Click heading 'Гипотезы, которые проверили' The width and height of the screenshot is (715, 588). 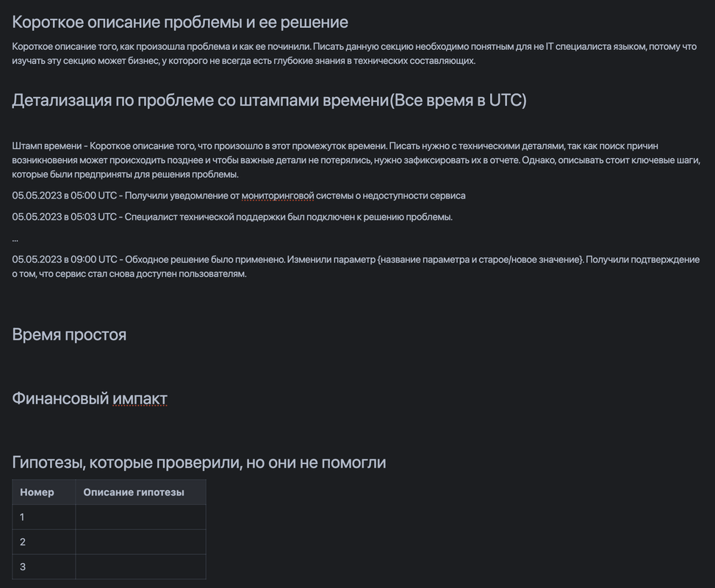coord(199,462)
